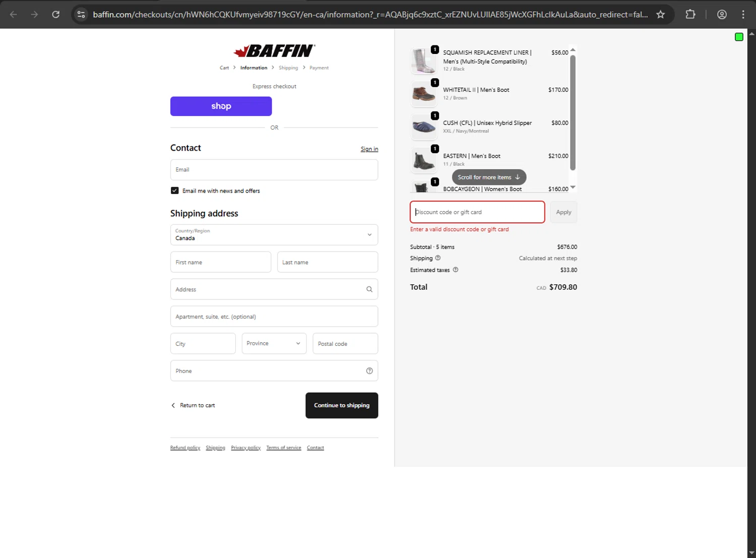Pay with the Shop express checkout button

coord(221,106)
